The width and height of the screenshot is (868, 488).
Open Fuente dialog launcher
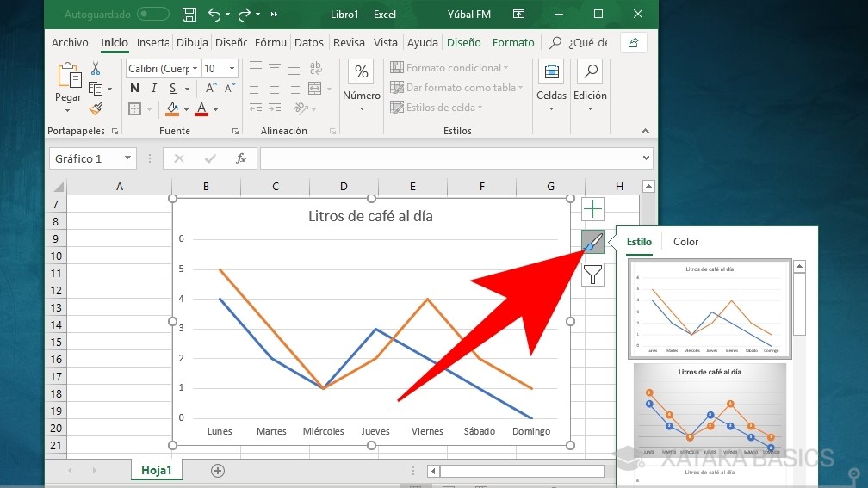235,131
